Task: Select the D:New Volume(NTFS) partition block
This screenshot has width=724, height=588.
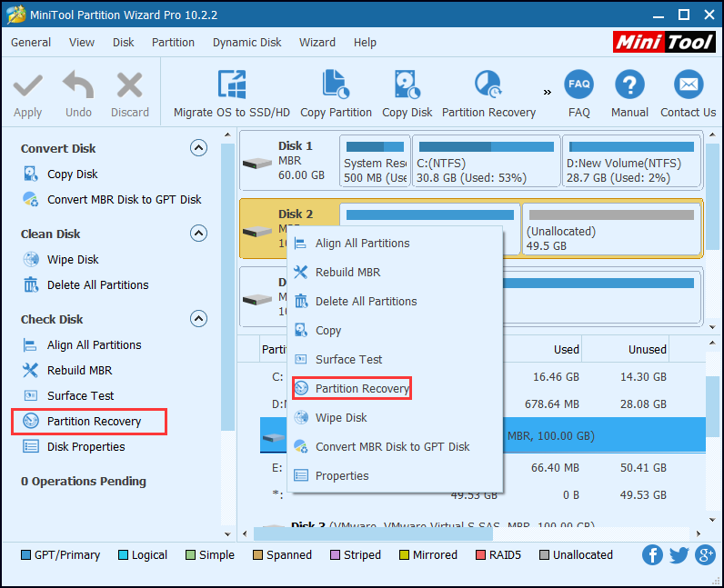Action: (x=631, y=161)
